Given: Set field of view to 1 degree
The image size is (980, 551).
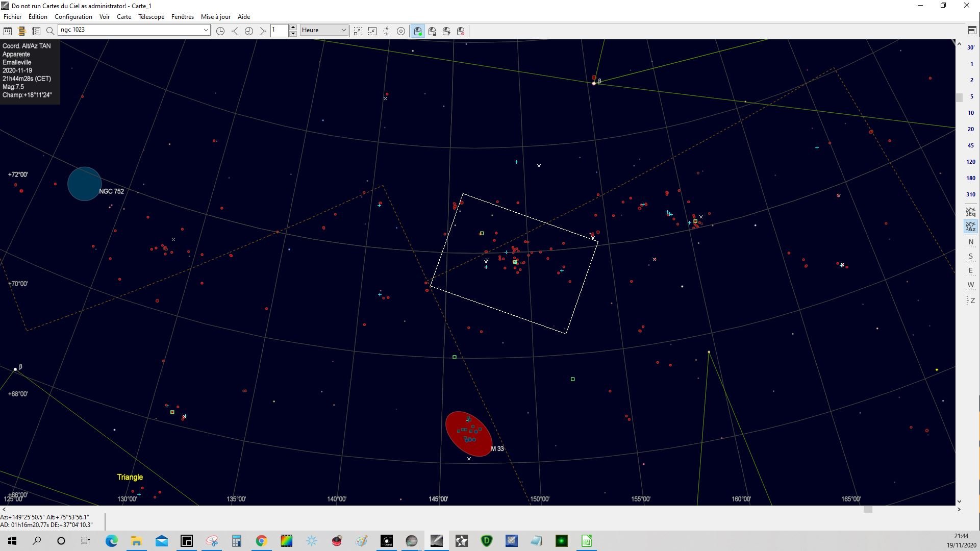Looking at the screenshot, I should click(x=971, y=64).
